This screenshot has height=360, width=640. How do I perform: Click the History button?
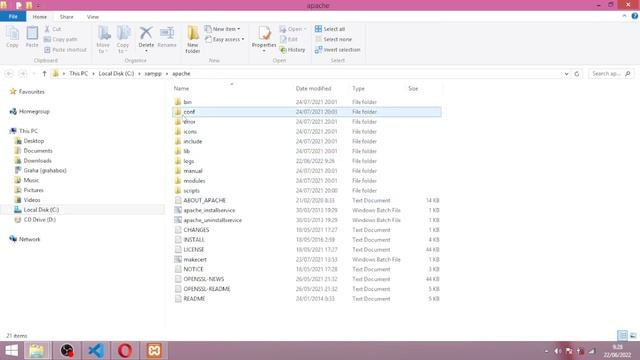293,50
